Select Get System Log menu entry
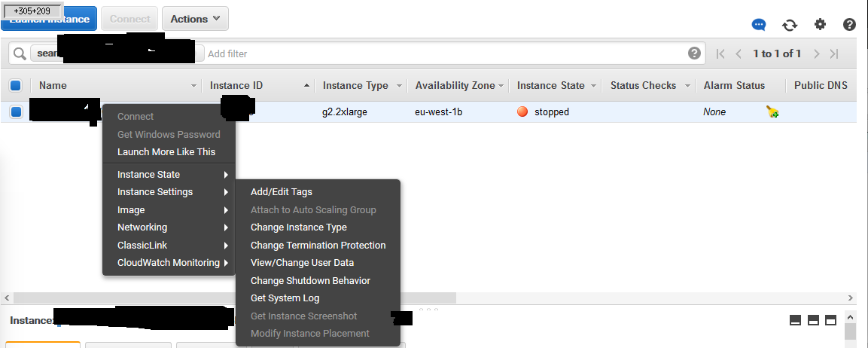868x348 pixels. tap(285, 298)
